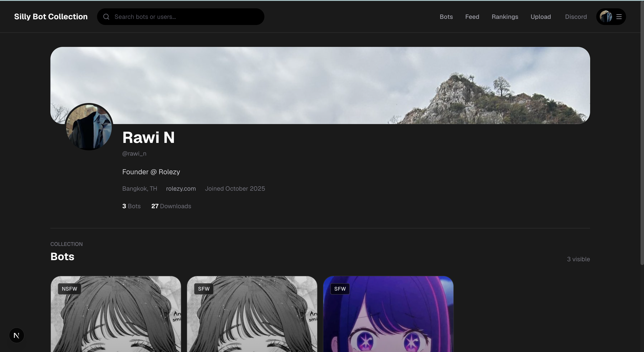Click the search magnifier icon
Image resolution: width=644 pixels, height=352 pixels.
(x=106, y=17)
